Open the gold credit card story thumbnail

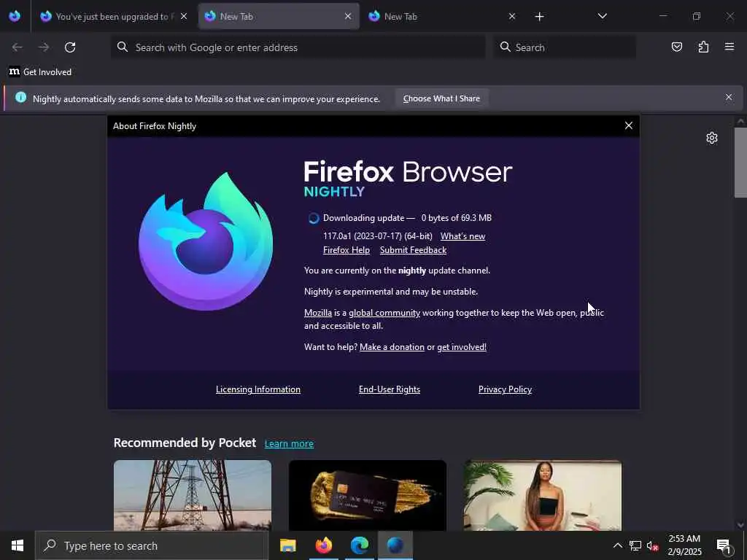pos(368,495)
